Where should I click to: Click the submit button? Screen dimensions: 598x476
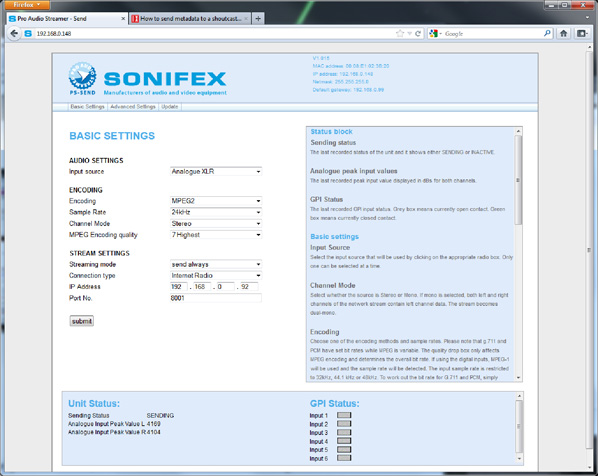pos(82,321)
